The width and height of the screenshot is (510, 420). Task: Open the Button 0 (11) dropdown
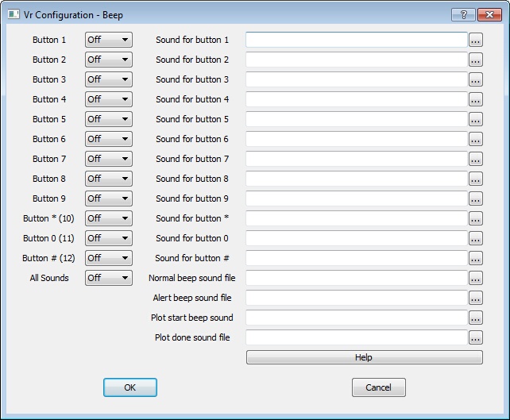(109, 238)
